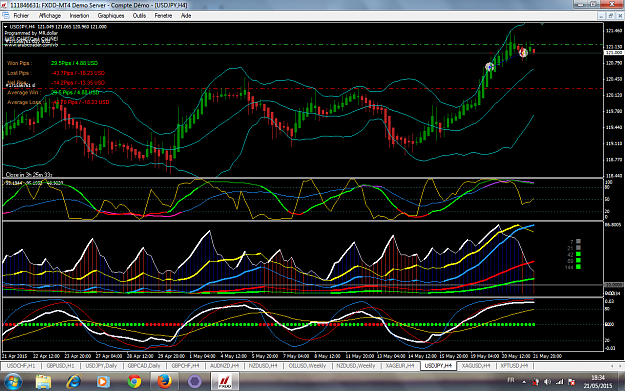Switch to the XAGEUR,H4 chart tab

pos(400,365)
